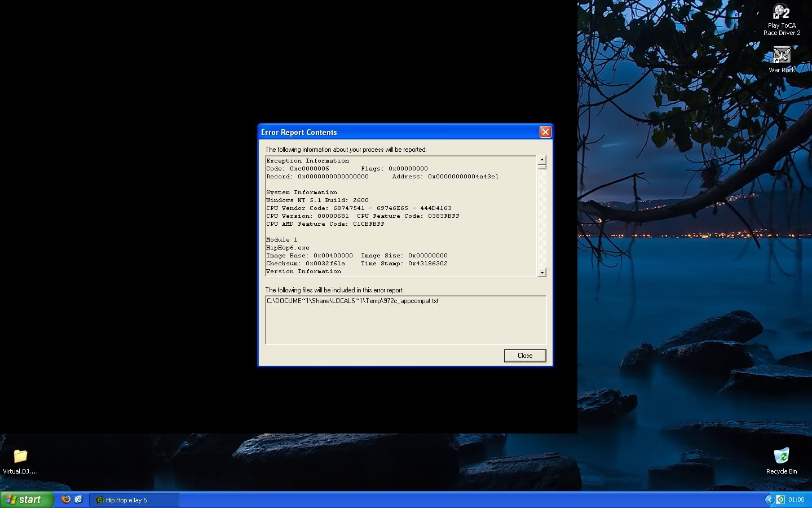Open the Windows Start menu
Screen dimensions: 812x508
[x=27, y=500]
